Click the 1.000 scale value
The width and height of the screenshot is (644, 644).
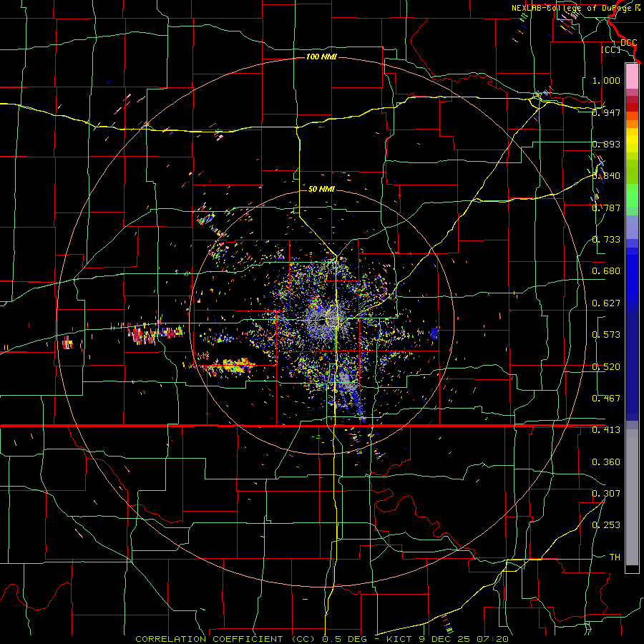tap(606, 80)
